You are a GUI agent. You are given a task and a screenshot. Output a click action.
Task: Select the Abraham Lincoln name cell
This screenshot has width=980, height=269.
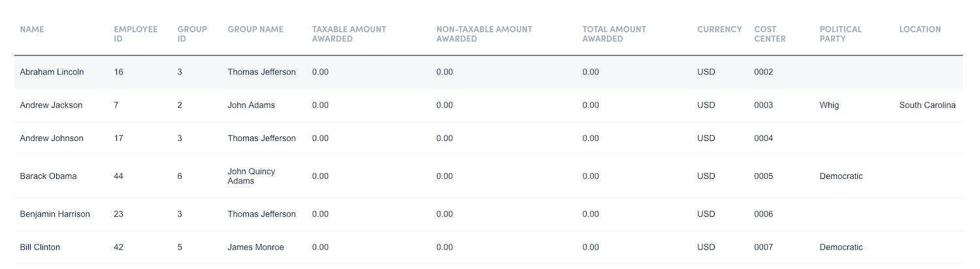(52, 72)
